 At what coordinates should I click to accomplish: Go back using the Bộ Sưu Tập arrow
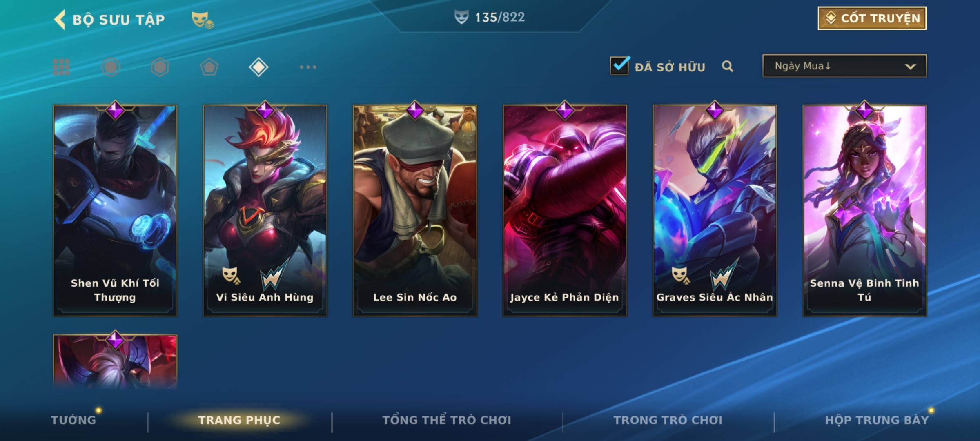pos(60,20)
